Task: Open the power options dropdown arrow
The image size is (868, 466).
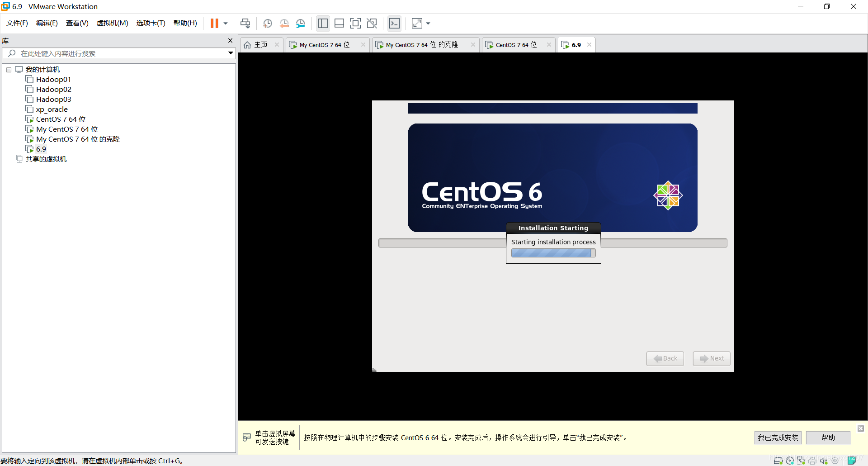Action: [x=226, y=24]
